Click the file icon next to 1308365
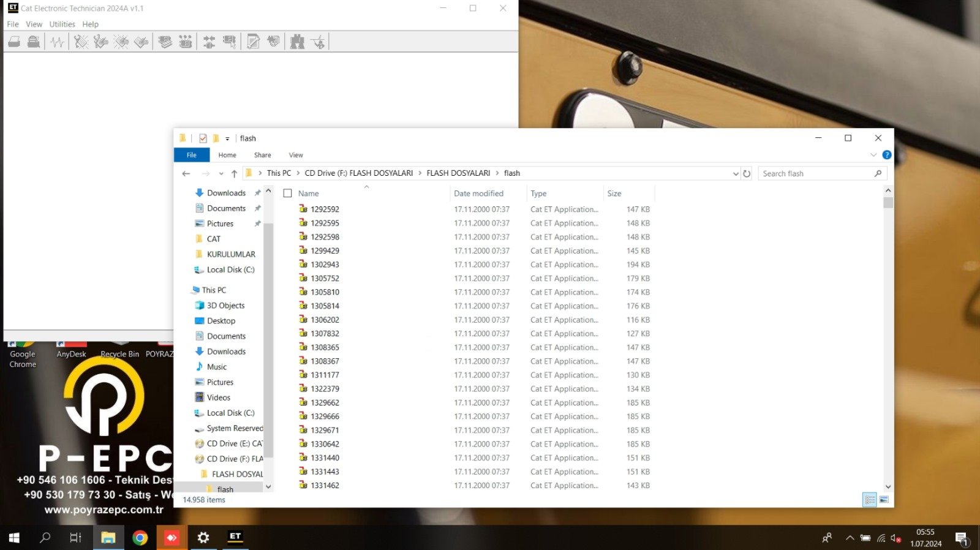The height and width of the screenshot is (550, 980). point(303,347)
